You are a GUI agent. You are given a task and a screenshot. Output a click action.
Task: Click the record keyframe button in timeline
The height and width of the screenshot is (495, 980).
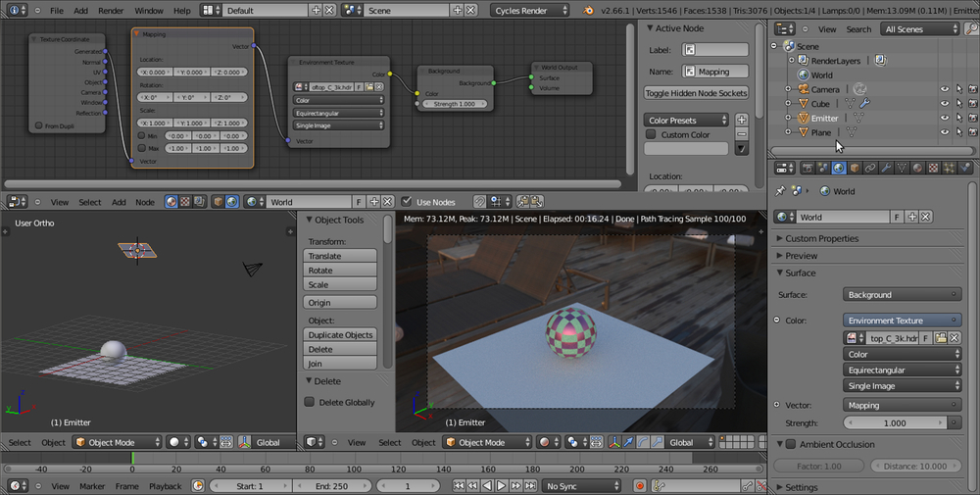pos(639,486)
